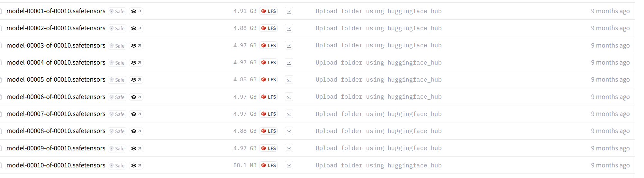Click the LFS badge on model-00003 row
The height and width of the screenshot is (178, 644).
[x=268, y=46]
